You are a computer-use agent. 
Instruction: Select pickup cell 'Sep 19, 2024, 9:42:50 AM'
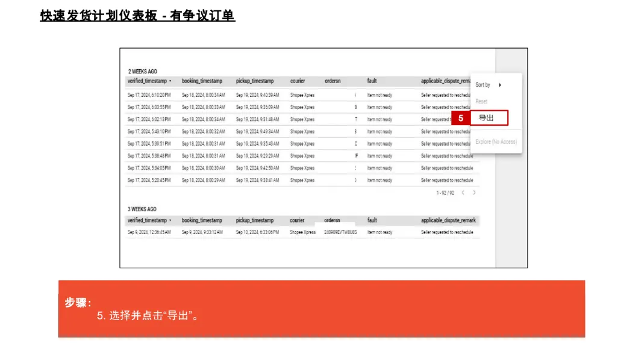click(257, 168)
